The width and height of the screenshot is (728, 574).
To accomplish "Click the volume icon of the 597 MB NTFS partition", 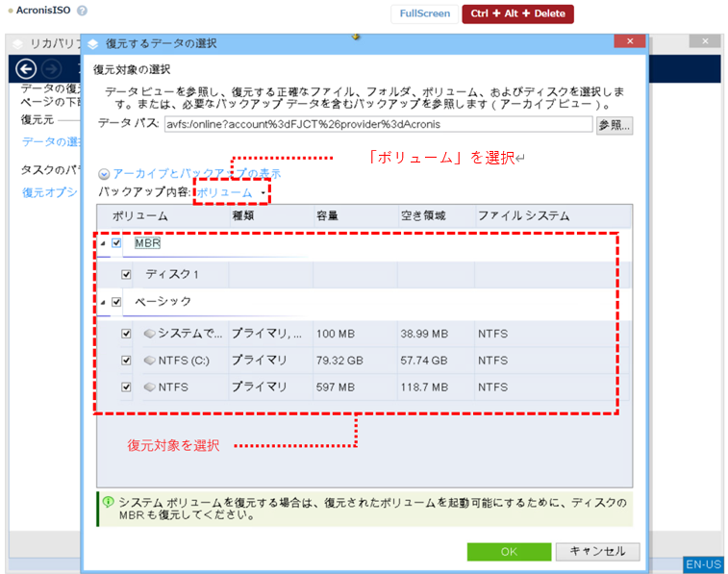I will coord(149,387).
